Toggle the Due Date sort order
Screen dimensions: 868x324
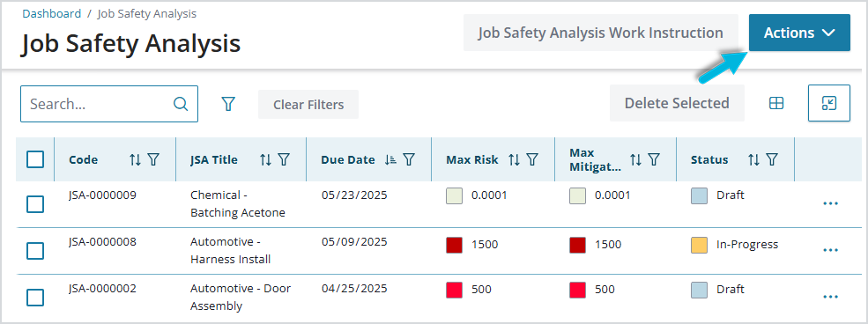[390, 159]
